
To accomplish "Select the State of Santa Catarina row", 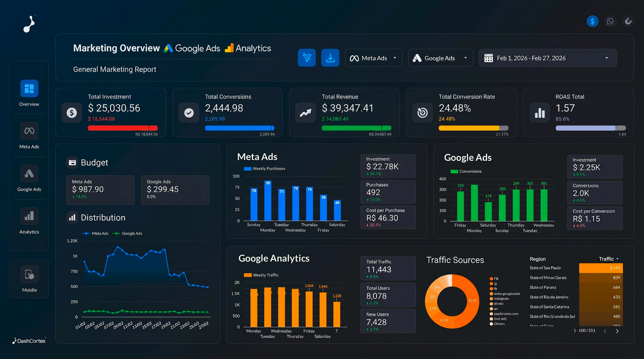I will (576, 307).
